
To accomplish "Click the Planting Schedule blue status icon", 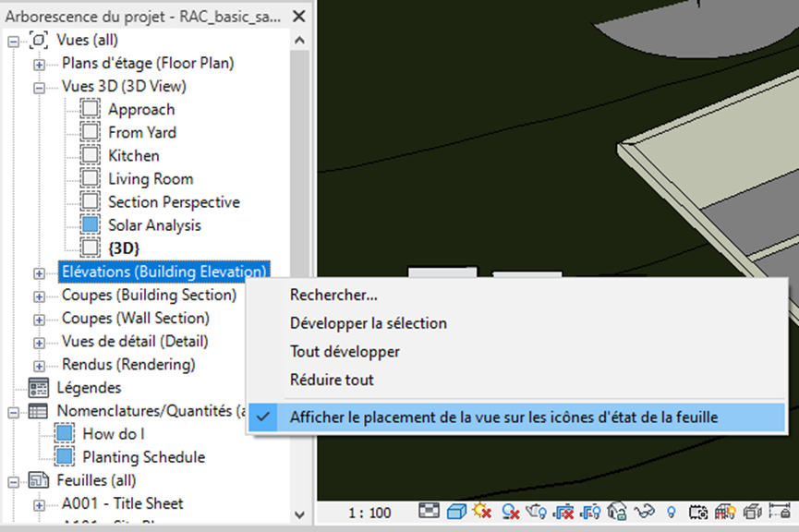I will point(64,457).
